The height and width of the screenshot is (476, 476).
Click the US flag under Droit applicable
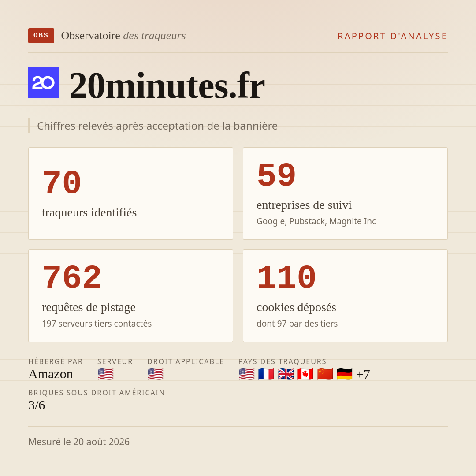click(156, 374)
